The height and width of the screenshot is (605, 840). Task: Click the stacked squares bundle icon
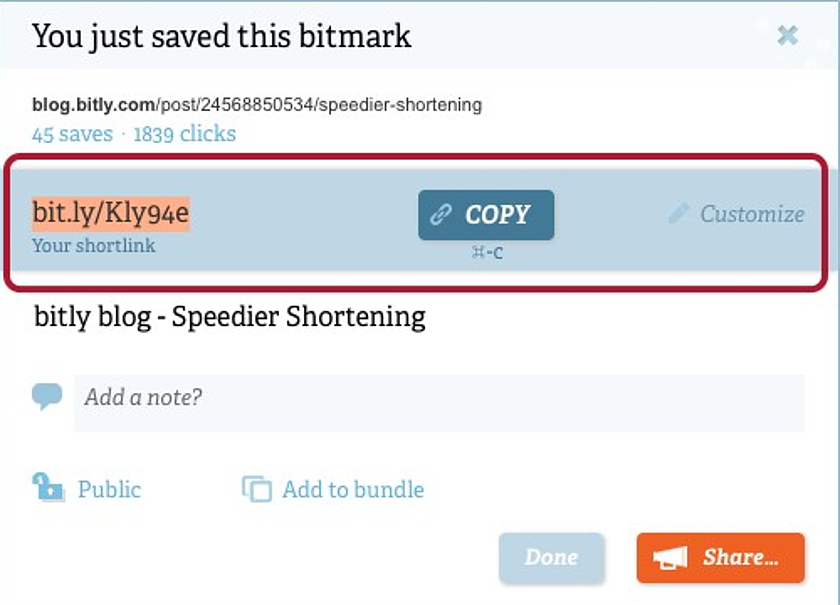pos(257,489)
